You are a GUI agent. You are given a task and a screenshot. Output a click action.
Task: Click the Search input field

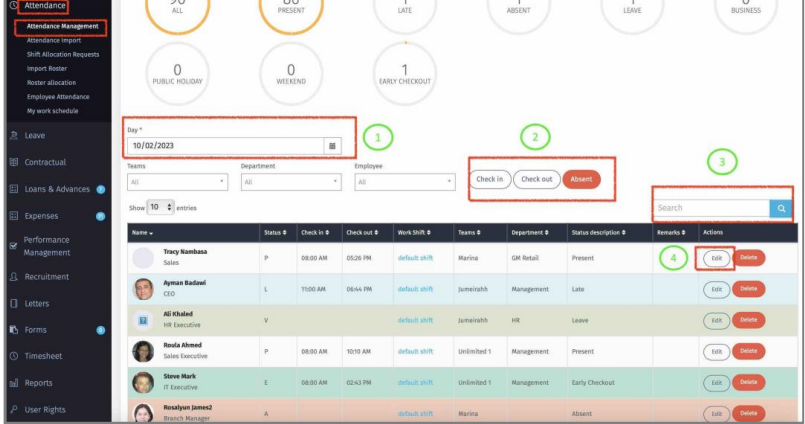(x=711, y=208)
